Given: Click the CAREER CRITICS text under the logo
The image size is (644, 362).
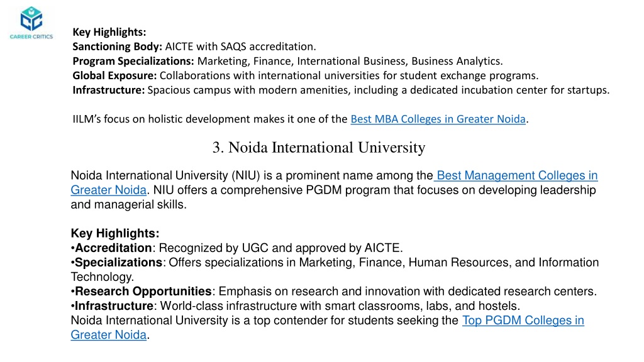Looking at the screenshot, I should pyautogui.click(x=31, y=36).
